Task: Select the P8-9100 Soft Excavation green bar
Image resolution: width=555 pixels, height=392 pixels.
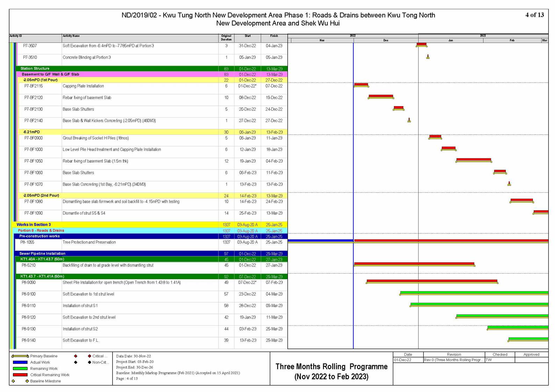Action: point(474,293)
